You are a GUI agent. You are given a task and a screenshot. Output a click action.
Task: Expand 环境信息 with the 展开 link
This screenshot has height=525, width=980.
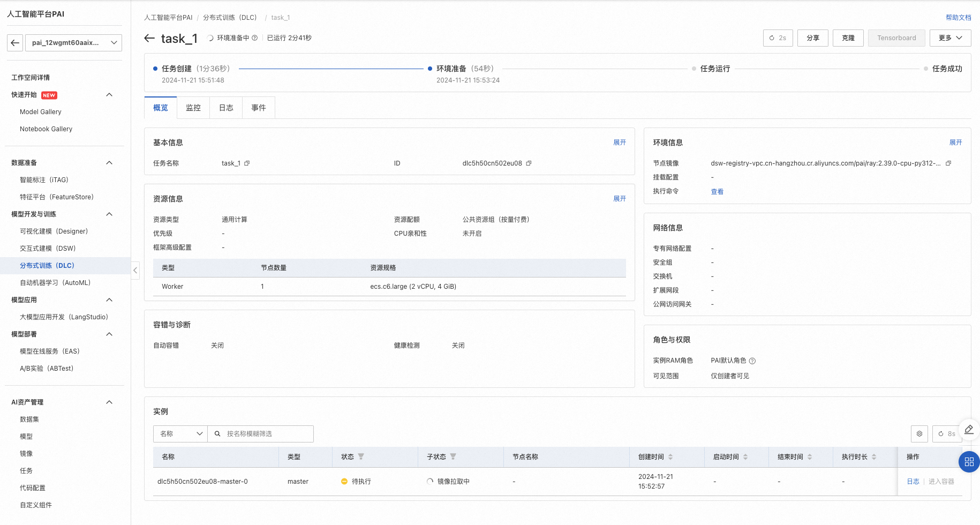click(x=955, y=142)
